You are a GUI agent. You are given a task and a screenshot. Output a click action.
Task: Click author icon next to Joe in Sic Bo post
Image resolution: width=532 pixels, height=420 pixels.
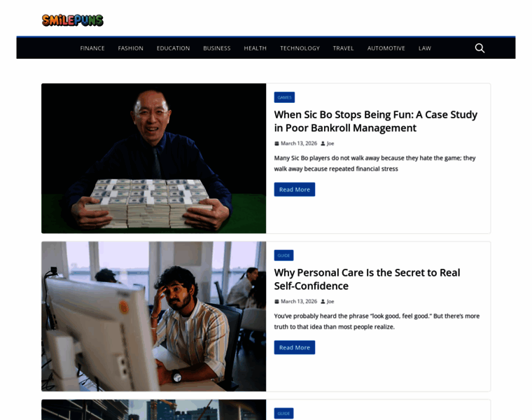(x=323, y=143)
